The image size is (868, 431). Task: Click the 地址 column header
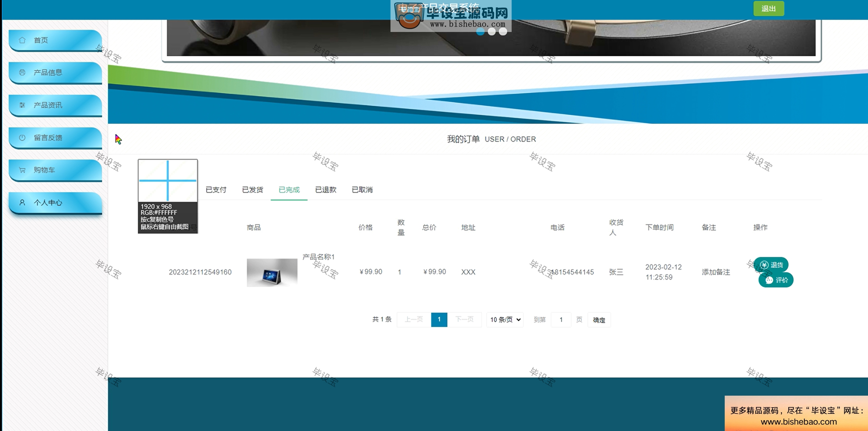[x=468, y=227]
